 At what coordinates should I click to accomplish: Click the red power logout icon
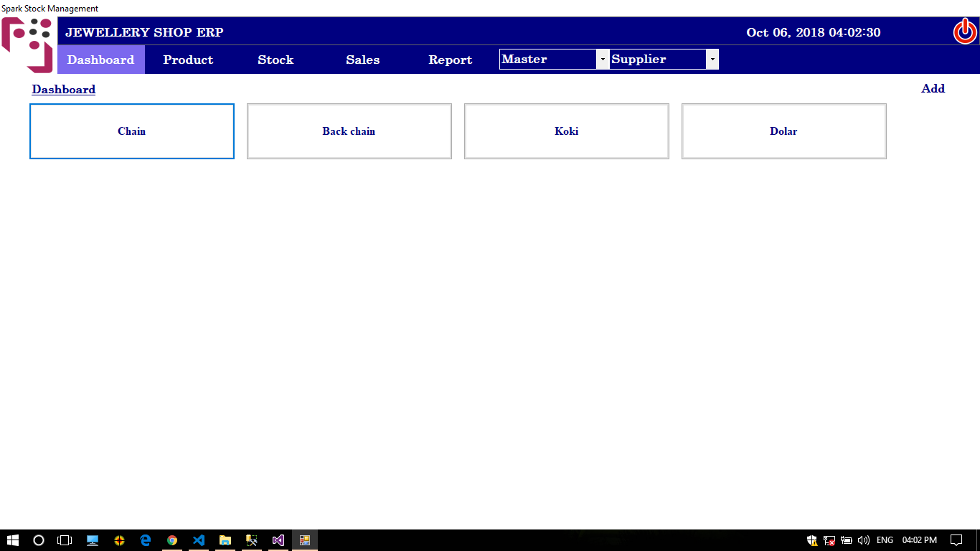point(964,32)
